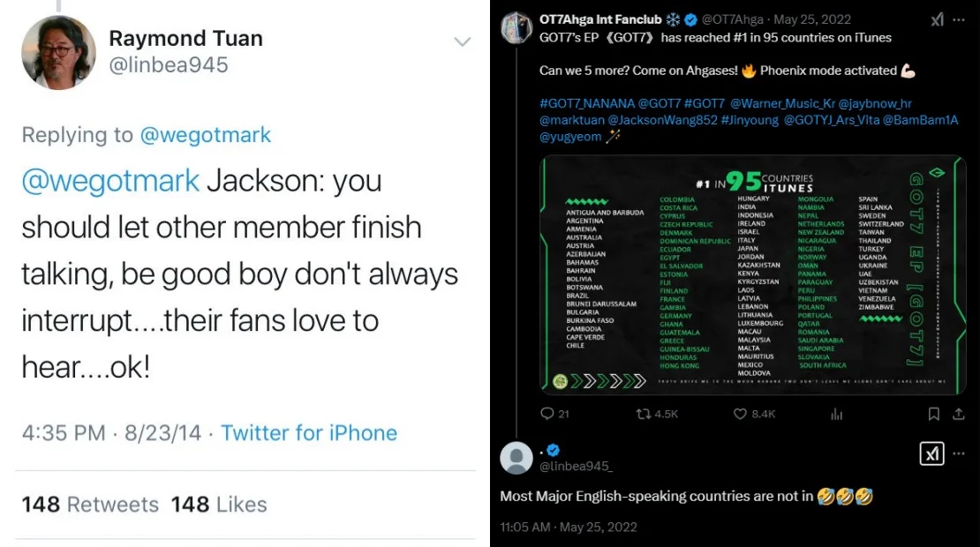Click the gray default avatar of linbea945_
This screenshot has width=980, height=547.
pos(516,458)
